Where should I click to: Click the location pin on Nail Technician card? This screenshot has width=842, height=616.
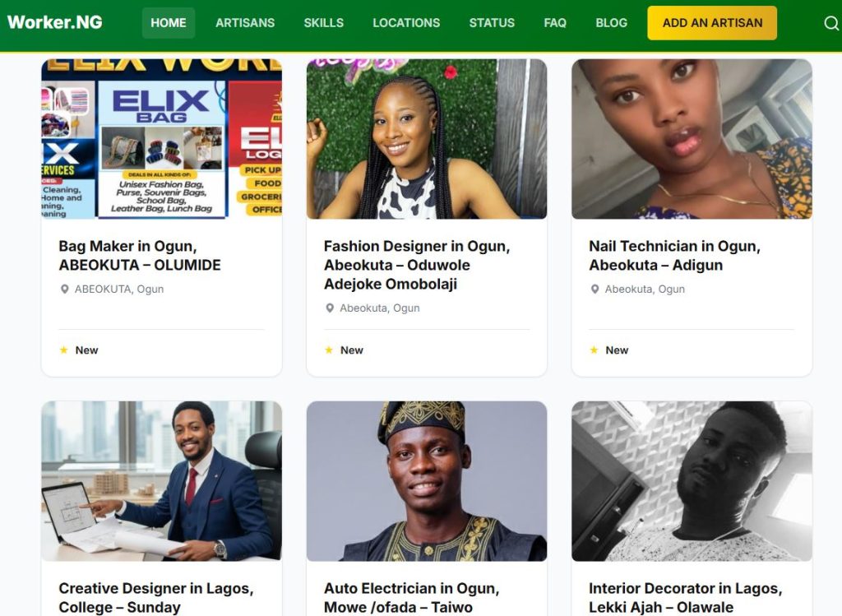point(595,289)
